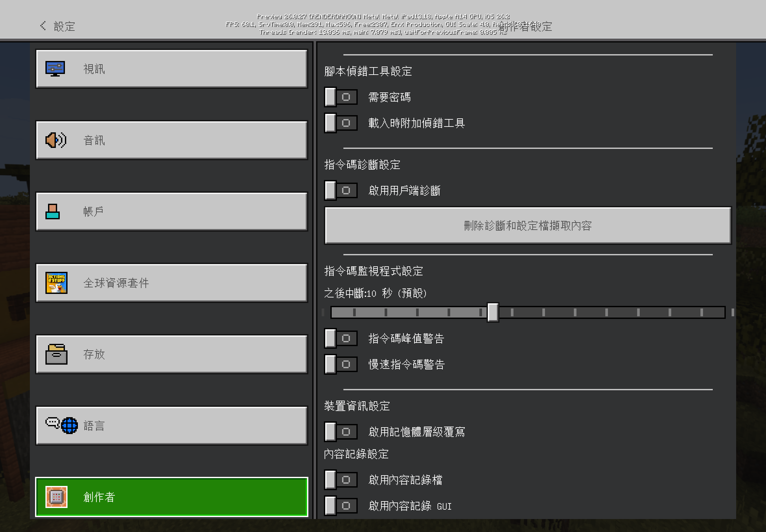The width and height of the screenshot is (766, 532).
Task: Click the monitor icon for 視訊 settings
Action: (56, 69)
